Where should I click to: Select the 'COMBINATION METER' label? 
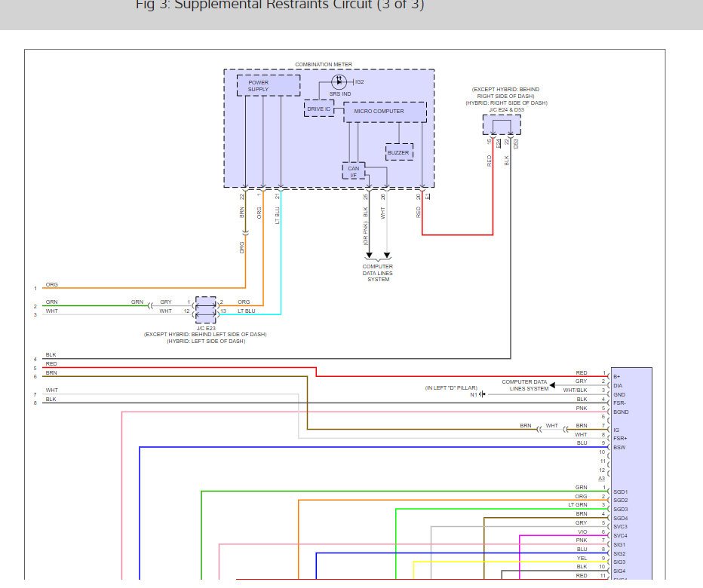click(x=324, y=65)
